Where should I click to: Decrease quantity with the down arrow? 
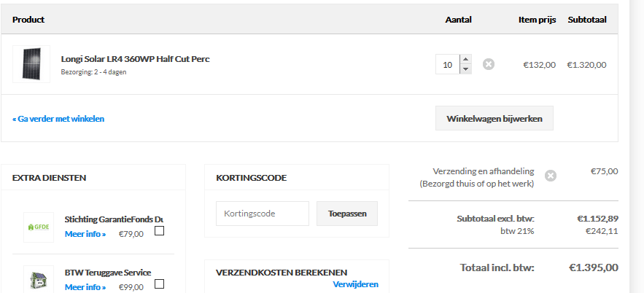(465, 69)
